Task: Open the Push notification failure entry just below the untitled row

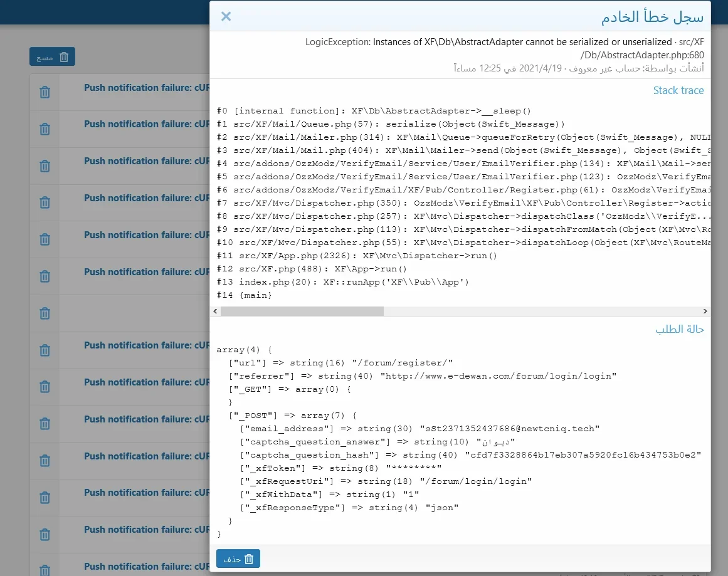Action: [x=147, y=345]
